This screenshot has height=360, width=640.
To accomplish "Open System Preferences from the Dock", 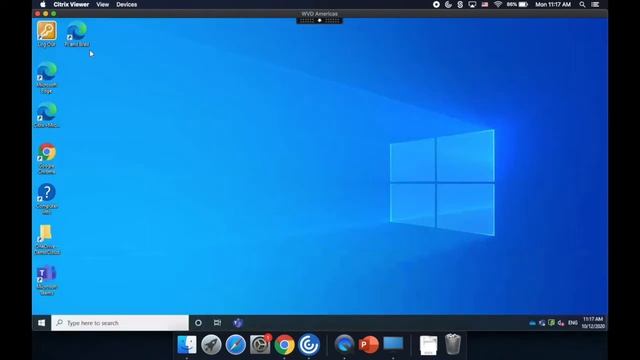I will [x=260, y=345].
